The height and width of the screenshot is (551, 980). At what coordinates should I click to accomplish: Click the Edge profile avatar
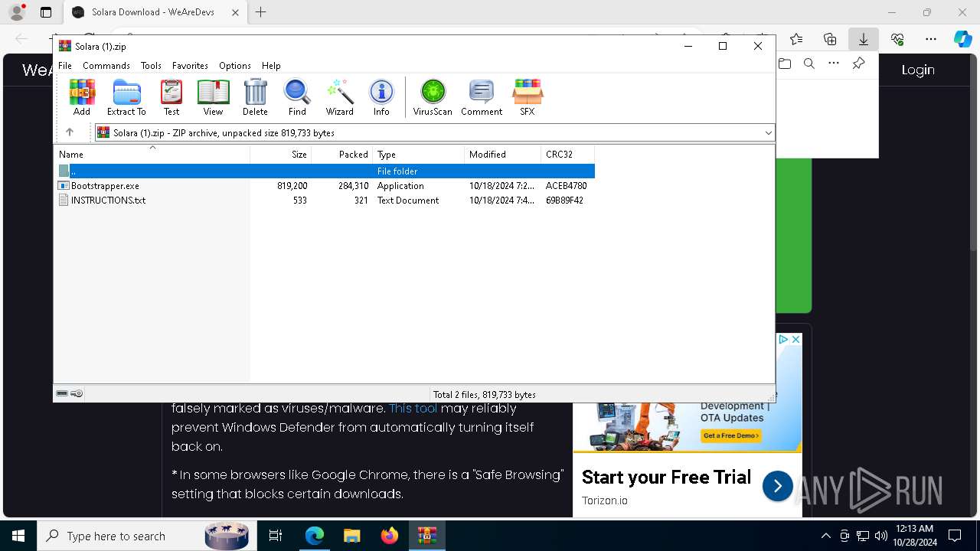[x=17, y=12]
